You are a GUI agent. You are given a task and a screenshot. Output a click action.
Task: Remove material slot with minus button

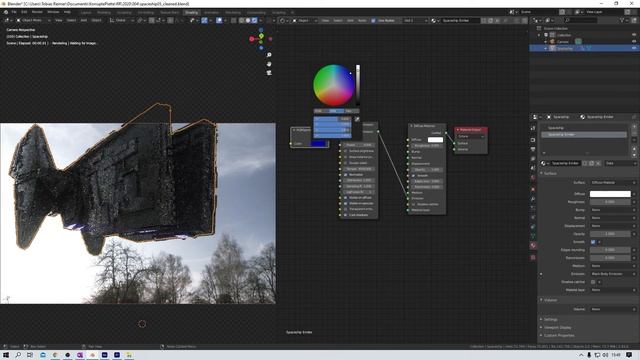click(x=634, y=134)
